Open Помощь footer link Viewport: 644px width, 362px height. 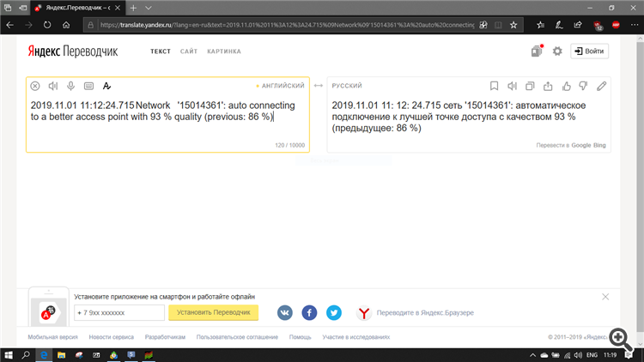[301, 337]
